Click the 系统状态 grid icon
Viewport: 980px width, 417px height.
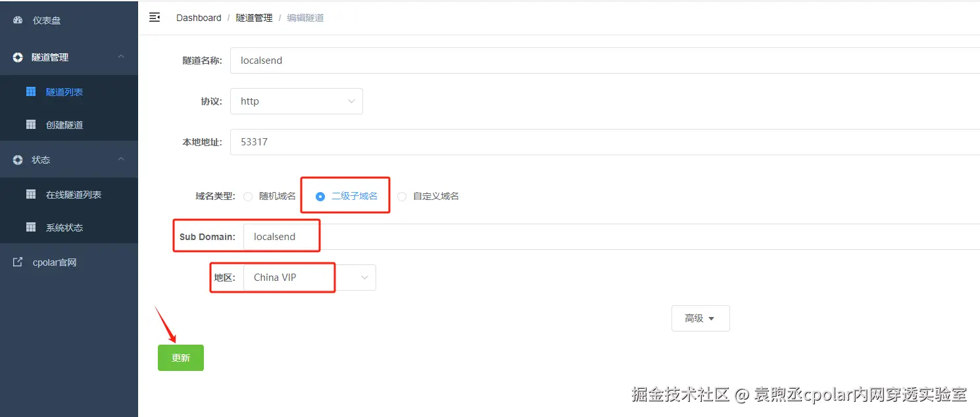[x=31, y=228]
